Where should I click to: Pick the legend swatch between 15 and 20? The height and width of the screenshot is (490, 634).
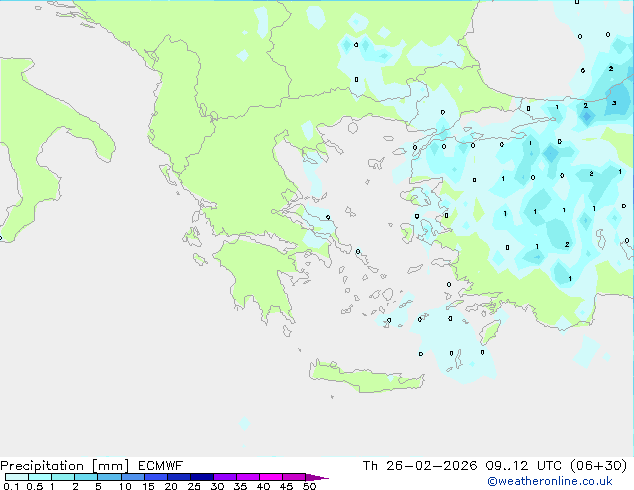point(156,477)
